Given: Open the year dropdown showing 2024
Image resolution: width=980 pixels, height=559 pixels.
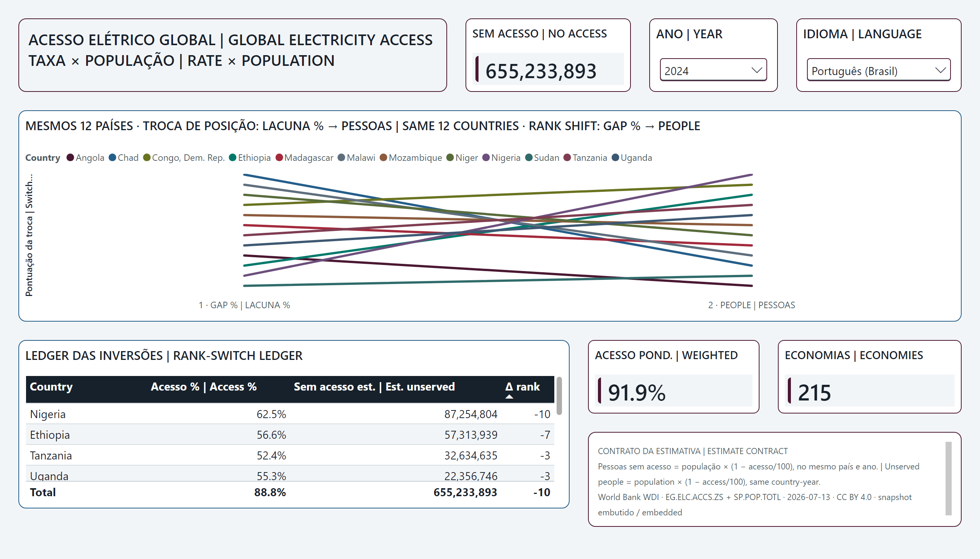Looking at the screenshot, I should coord(713,70).
